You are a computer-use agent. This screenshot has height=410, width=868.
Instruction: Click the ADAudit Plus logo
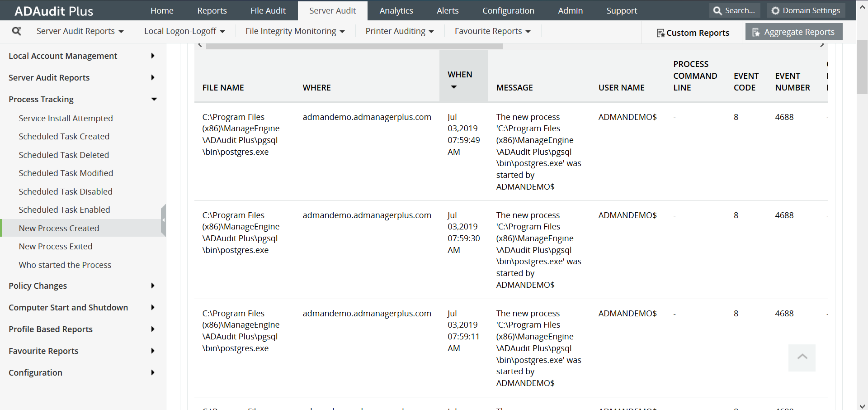[54, 11]
